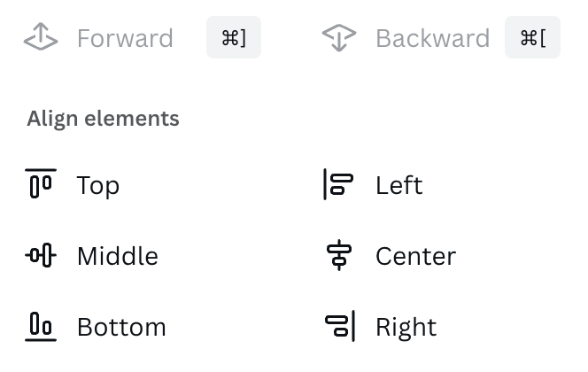The image size is (588, 372).
Task: Click the Forward layer arrow icon
Action: pyautogui.click(x=41, y=36)
